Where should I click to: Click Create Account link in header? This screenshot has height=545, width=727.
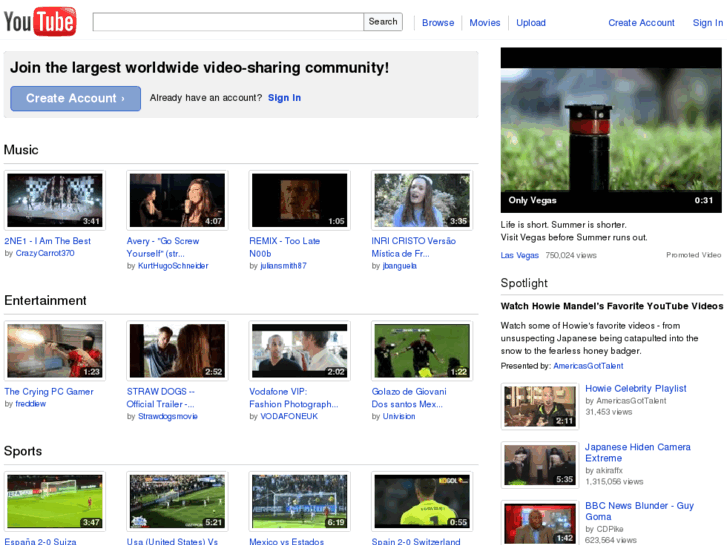[x=641, y=23]
